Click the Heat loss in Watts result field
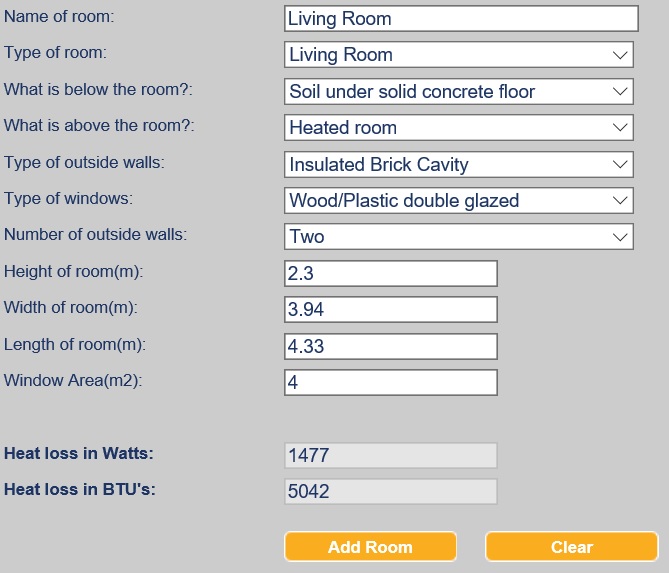Viewport: 669px width, 573px height. pos(390,456)
